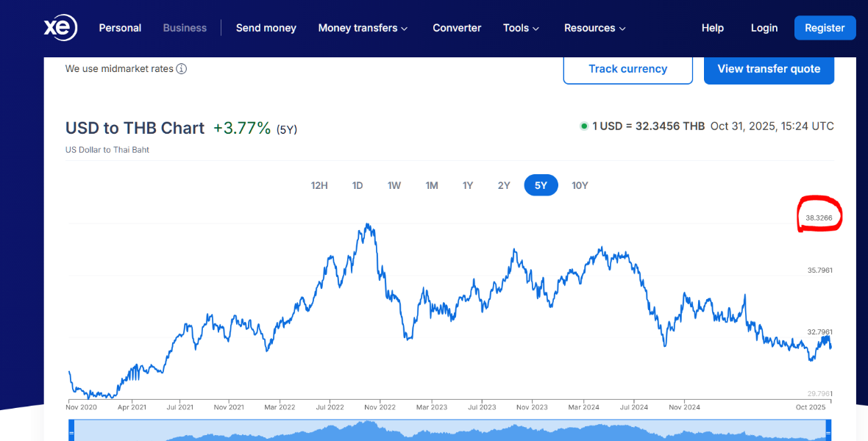Switch to the 1M chart view
Image resolution: width=868 pixels, height=441 pixels.
(432, 185)
